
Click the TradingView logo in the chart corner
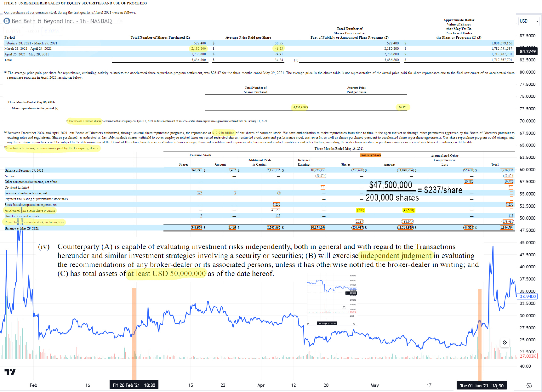(10, 372)
